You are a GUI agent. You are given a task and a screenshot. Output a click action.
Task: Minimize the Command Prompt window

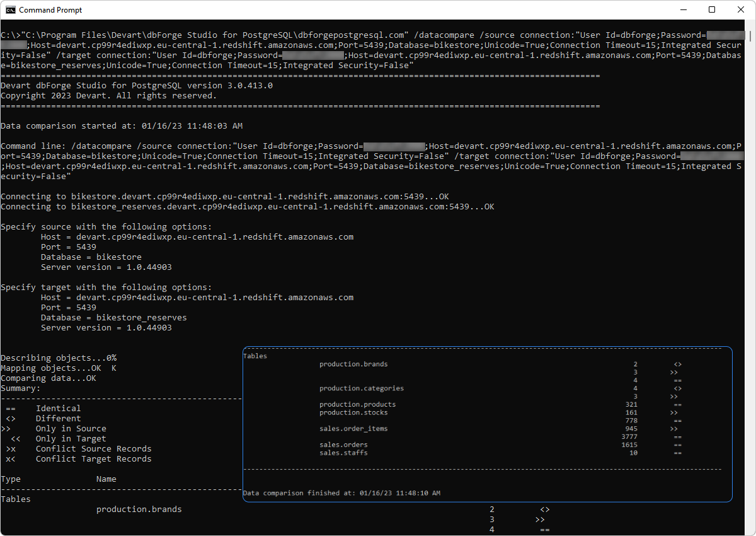click(x=683, y=10)
